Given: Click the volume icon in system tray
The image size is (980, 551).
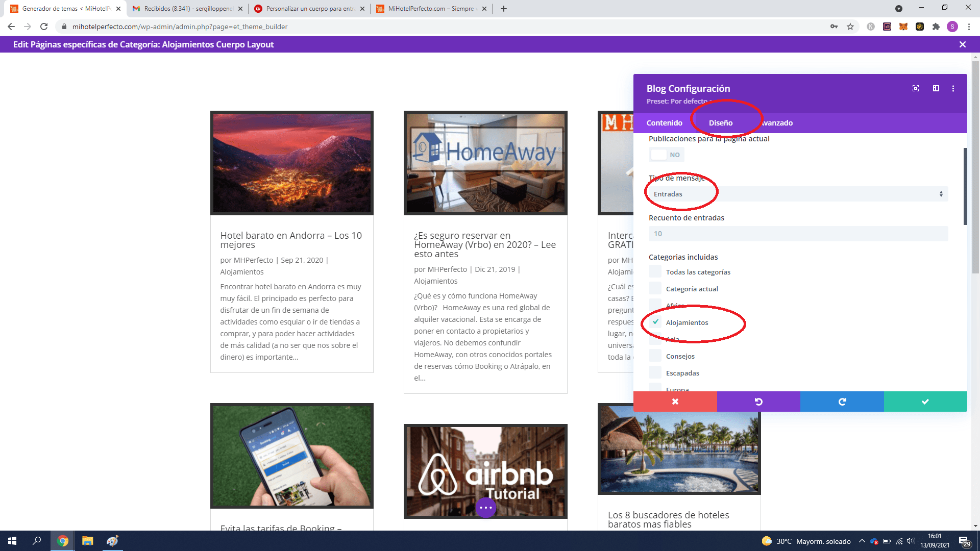Looking at the screenshot, I should pyautogui.click(x=911, y=541).
